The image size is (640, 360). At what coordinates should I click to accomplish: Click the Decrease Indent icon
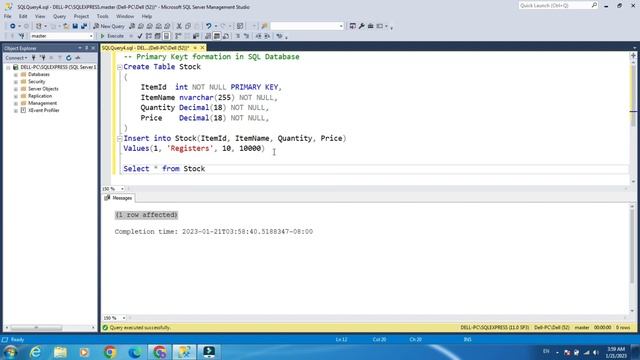[x=258, y=36]
